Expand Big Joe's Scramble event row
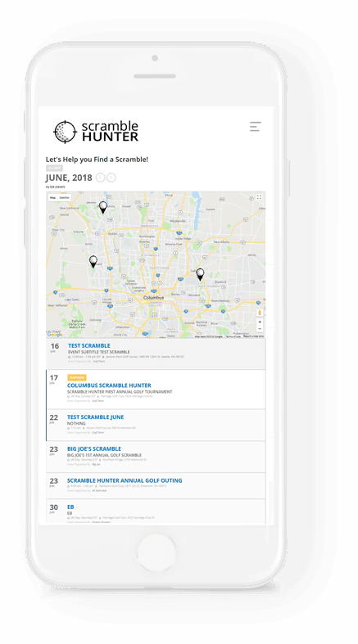The image size is (358, 644). pos(156,457)
